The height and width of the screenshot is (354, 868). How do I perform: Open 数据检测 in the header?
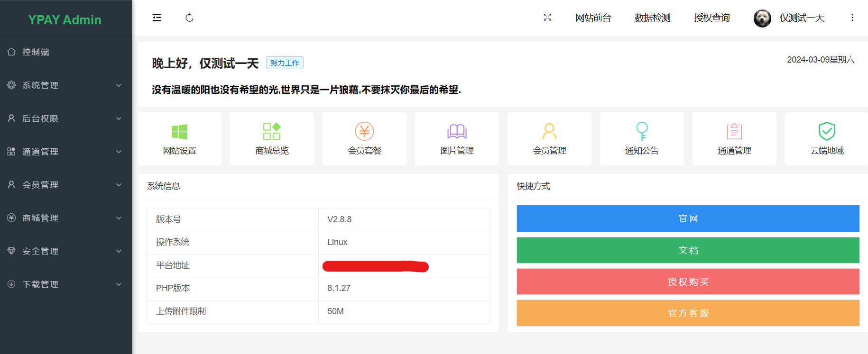point(653,18)
